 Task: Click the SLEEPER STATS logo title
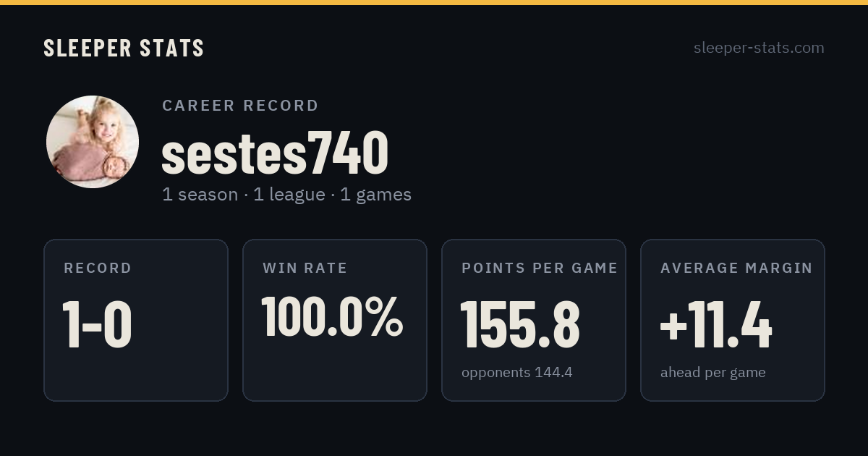pos(124,48)
